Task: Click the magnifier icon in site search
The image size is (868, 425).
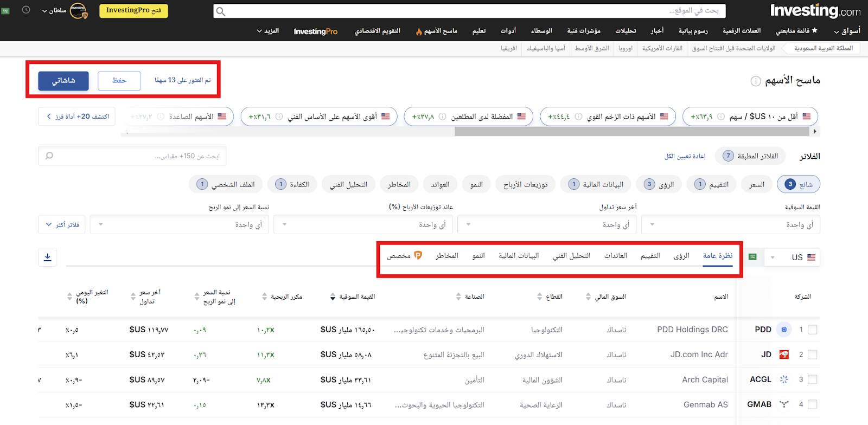Action: [x=220, y=11]
